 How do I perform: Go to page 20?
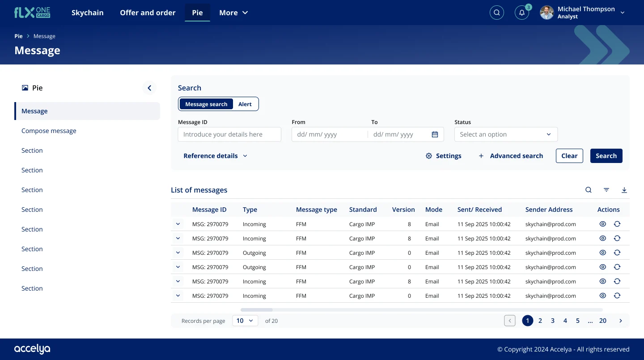point(603,321)
